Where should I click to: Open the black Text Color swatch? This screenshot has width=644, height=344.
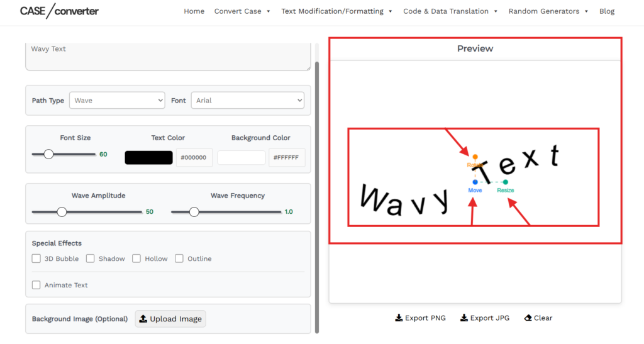[x=148, y=158]
